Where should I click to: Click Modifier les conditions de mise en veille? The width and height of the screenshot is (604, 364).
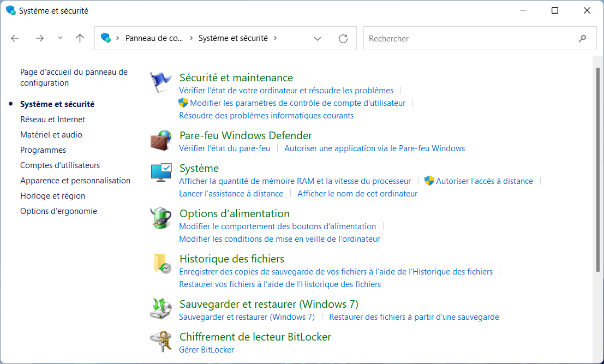pyautogui.click(x=279, y=239)
